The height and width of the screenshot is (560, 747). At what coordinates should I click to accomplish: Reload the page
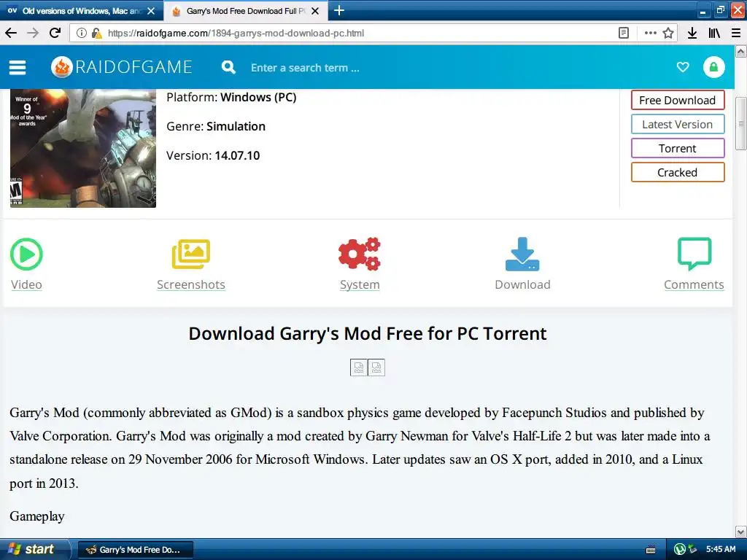(x=55, y=33)
